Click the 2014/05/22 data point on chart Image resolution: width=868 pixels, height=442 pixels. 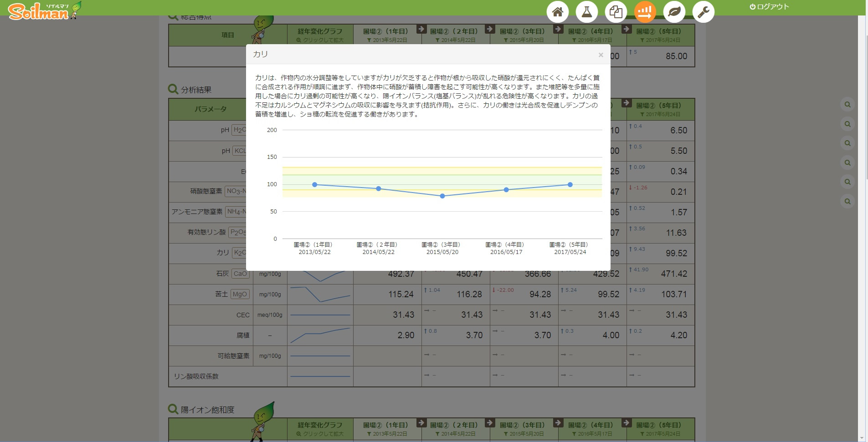tap(379, 188)
